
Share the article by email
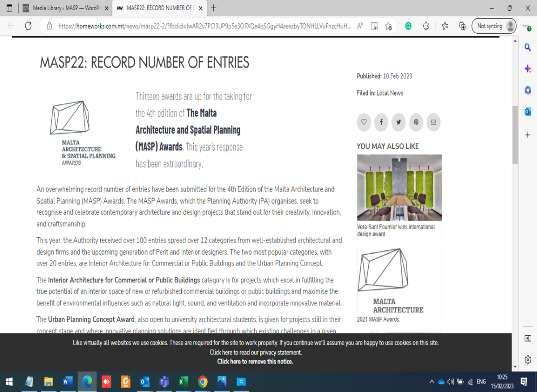[x=433, y=122]
